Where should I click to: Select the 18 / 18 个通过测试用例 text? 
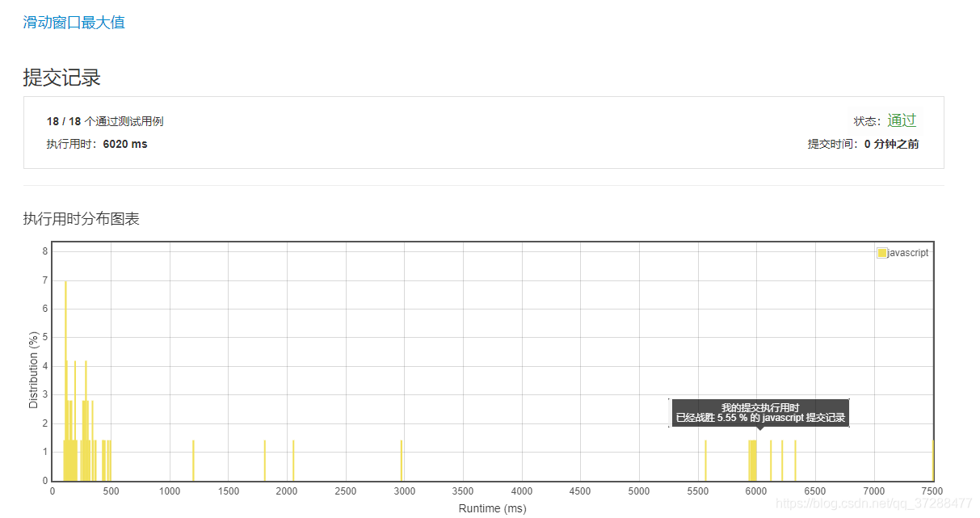click(105, 121)
